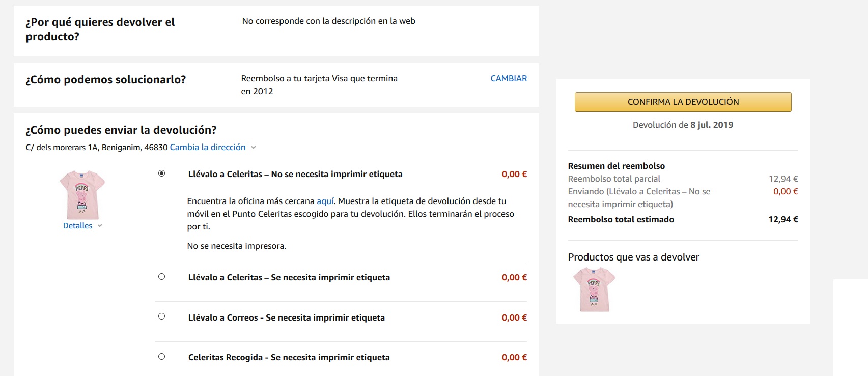Click the CAMBIAR link for refund method
The image size is (868, 376).
(509, 78)
